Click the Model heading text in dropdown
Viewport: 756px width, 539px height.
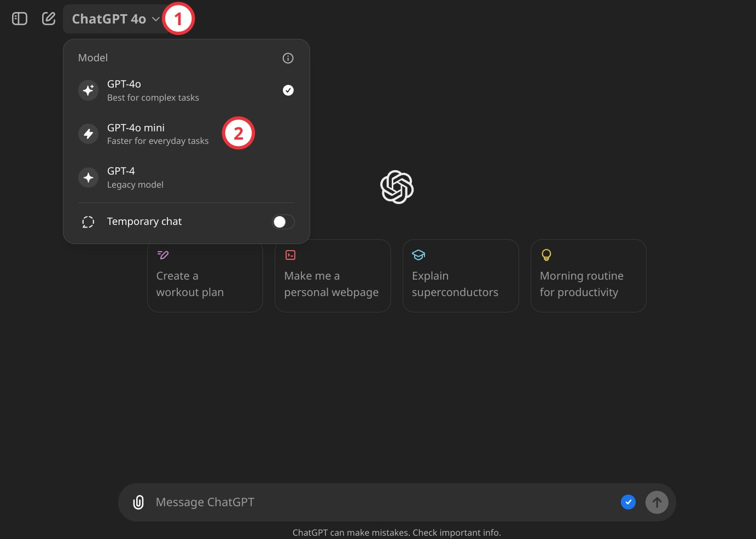[93, 58]
